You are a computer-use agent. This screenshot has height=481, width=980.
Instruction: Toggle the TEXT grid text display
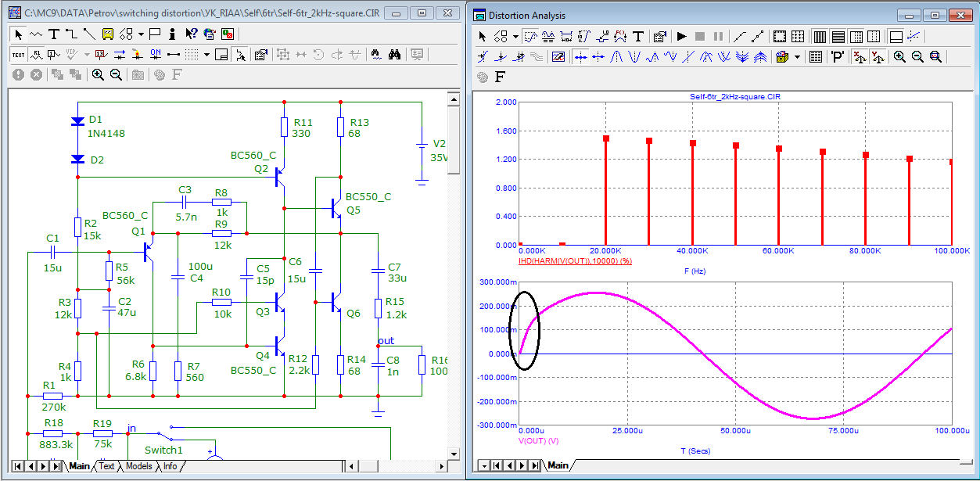click(x=18, y=54)
